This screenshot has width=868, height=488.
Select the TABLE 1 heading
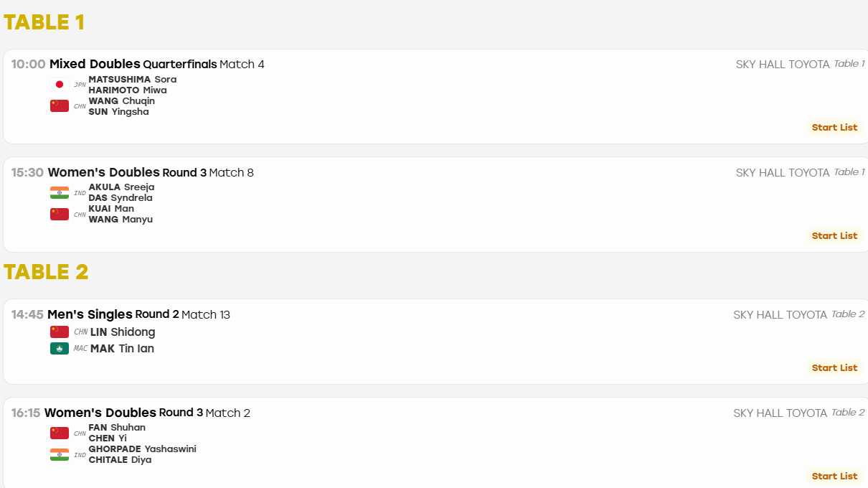click(44, 22)
